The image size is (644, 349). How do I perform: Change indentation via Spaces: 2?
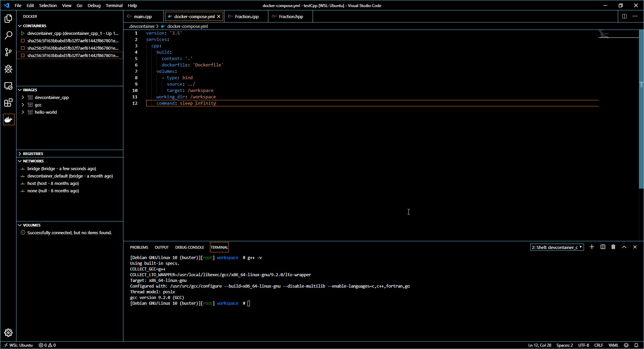[x=565, y=345]
